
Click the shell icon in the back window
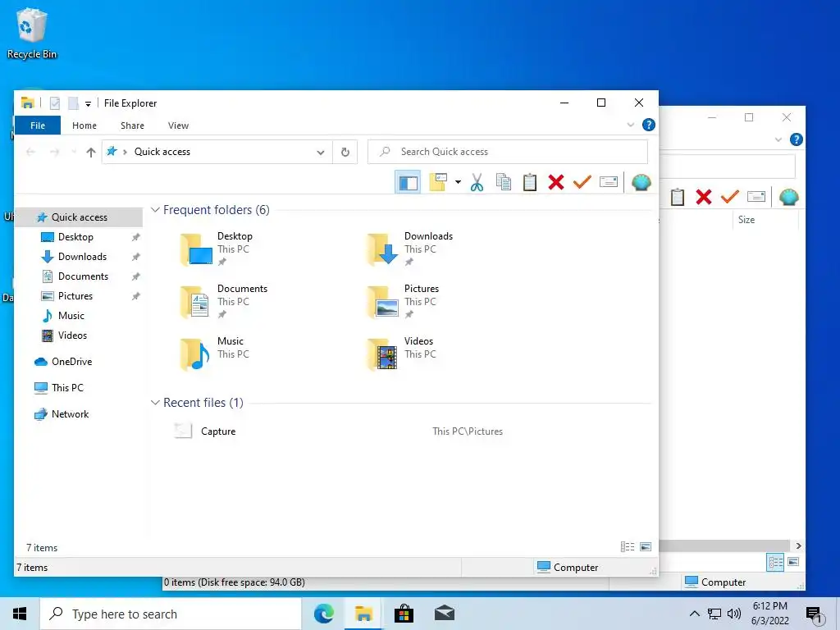788,197
